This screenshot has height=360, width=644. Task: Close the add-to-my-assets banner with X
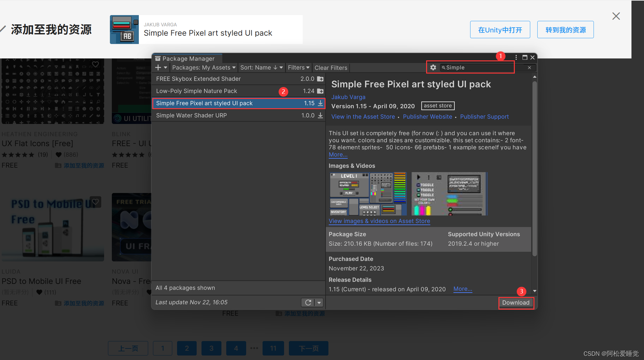[x=616, y=16]
